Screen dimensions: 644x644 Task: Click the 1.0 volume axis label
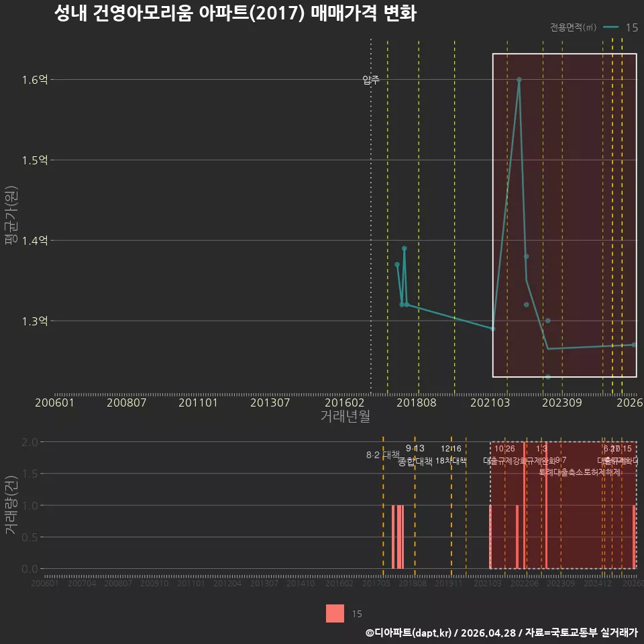click(30, 506)
